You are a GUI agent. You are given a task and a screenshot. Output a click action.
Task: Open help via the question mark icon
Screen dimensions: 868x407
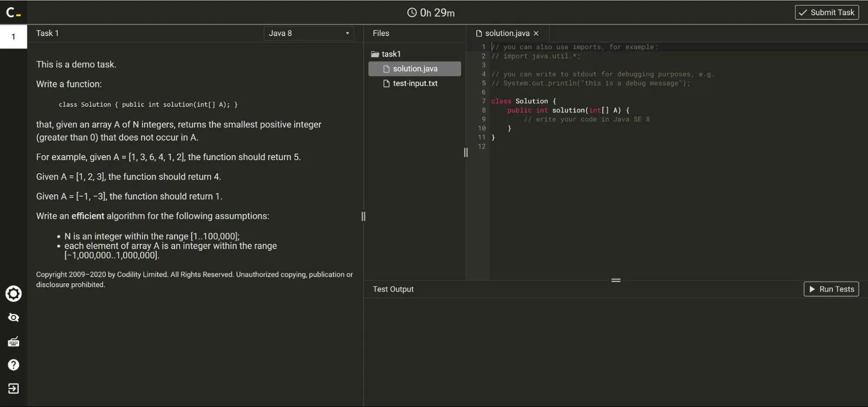point(13,365)
